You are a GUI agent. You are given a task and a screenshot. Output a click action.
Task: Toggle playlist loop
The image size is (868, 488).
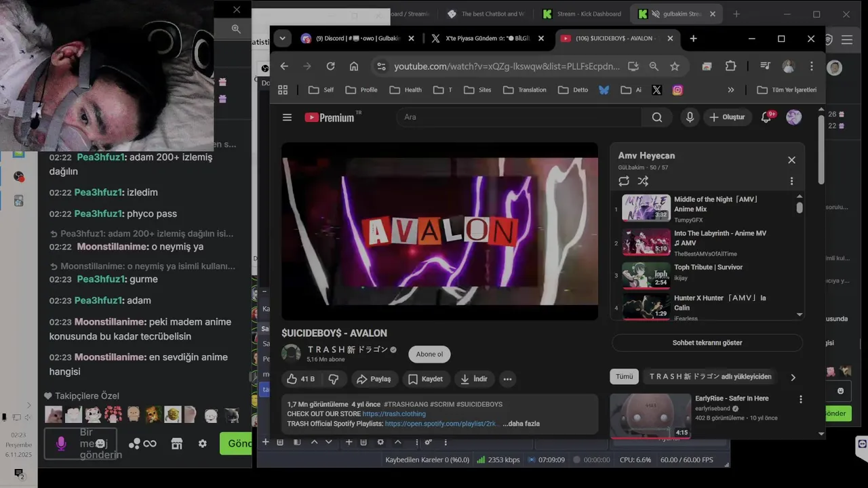click(624, 181)
